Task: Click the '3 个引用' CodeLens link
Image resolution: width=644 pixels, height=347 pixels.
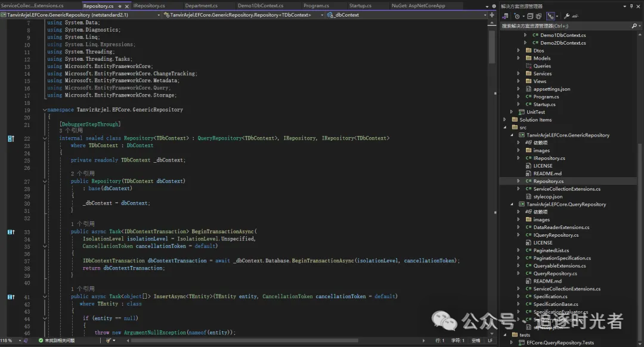Action: coord(71,131)
